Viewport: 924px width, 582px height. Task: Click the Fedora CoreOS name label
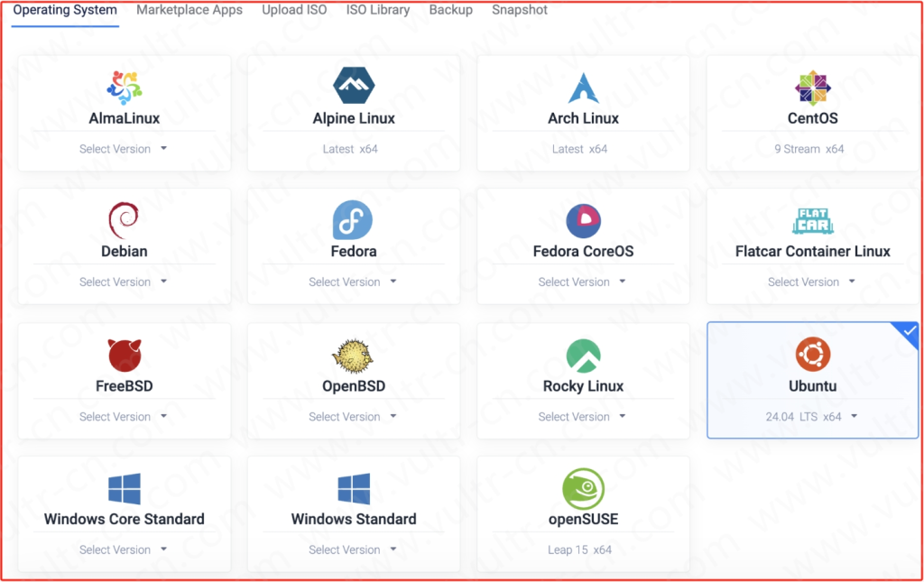[584, 252]
